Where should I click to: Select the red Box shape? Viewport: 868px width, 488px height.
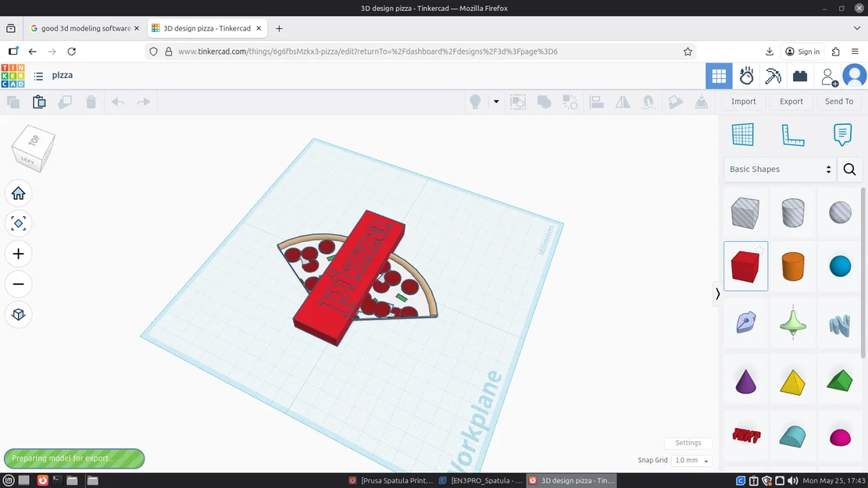point(745,266)
